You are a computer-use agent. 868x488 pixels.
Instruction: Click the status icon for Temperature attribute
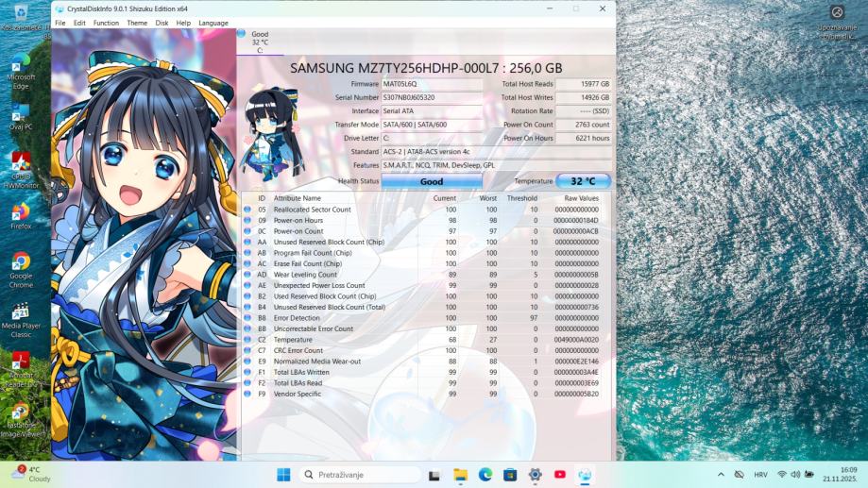click(x=247, y=340)
